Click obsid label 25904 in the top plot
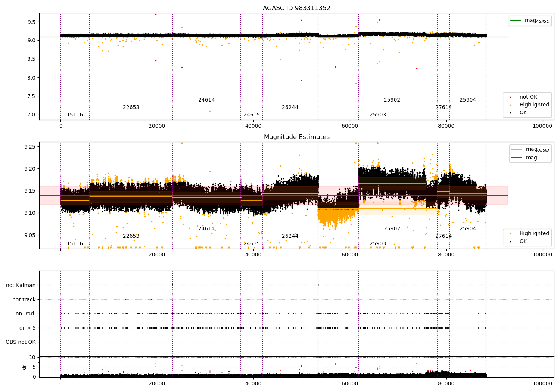 tap(468, 100)
